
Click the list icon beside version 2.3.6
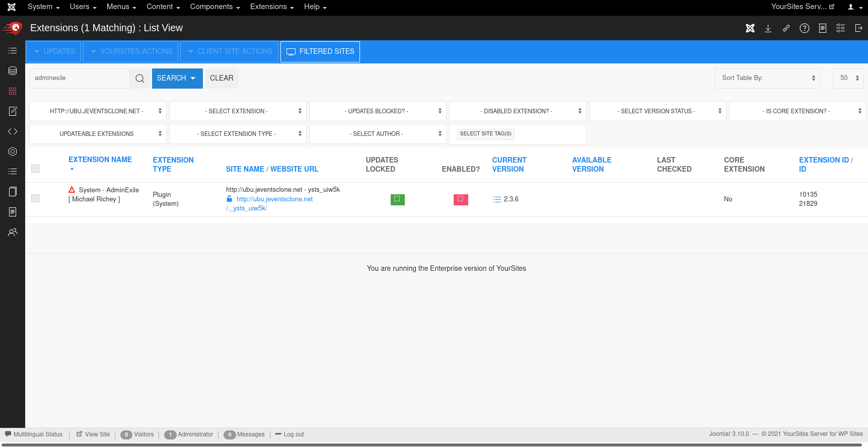click(497, 199)
